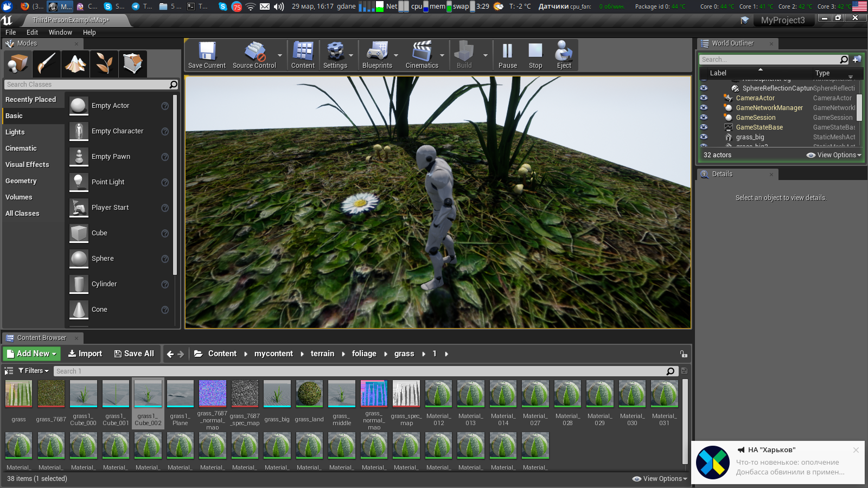Open the Filters dropdown in Content Browser
This screenshot has width=868, height=488.
click(34, 371)
